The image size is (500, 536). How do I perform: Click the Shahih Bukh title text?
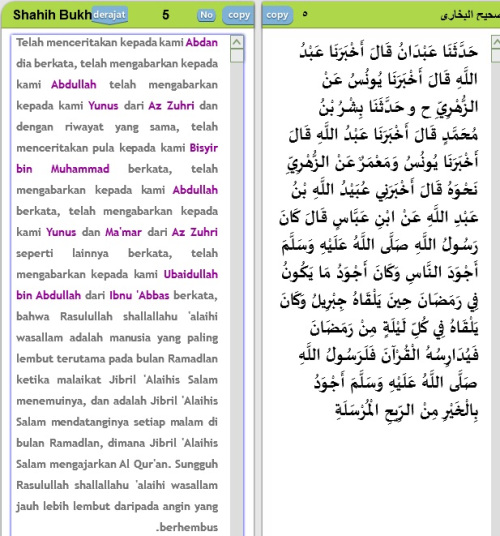pos(52,15)
